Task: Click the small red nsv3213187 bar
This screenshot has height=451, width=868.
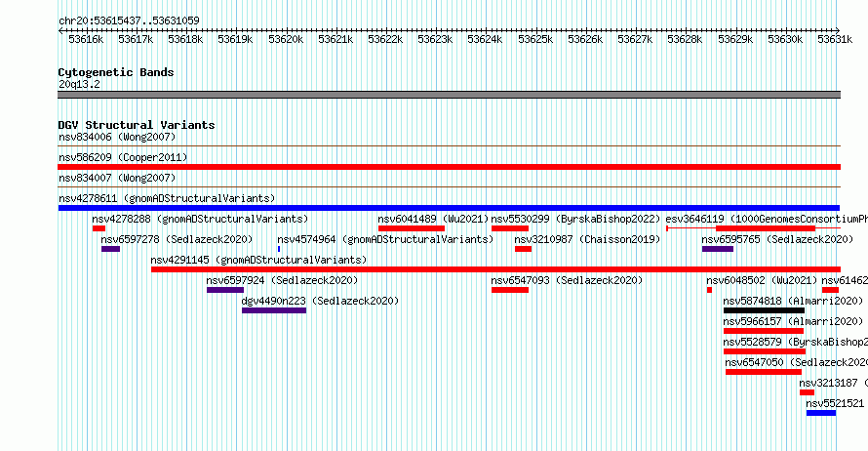Action: point(807,392)
